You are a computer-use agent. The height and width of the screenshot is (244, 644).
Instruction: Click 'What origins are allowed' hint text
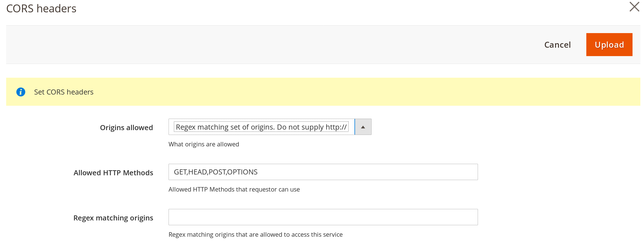point(204,144)
